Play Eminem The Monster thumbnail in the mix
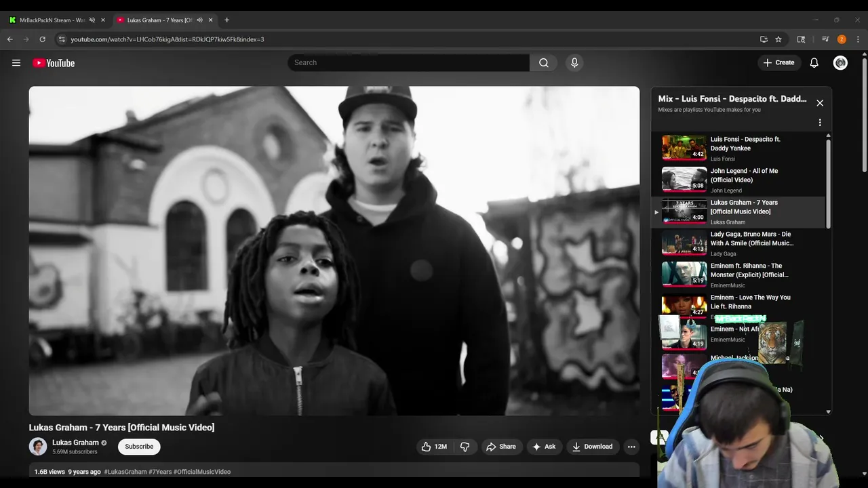The width and height of the screenshot is (868, 488). 684,274
